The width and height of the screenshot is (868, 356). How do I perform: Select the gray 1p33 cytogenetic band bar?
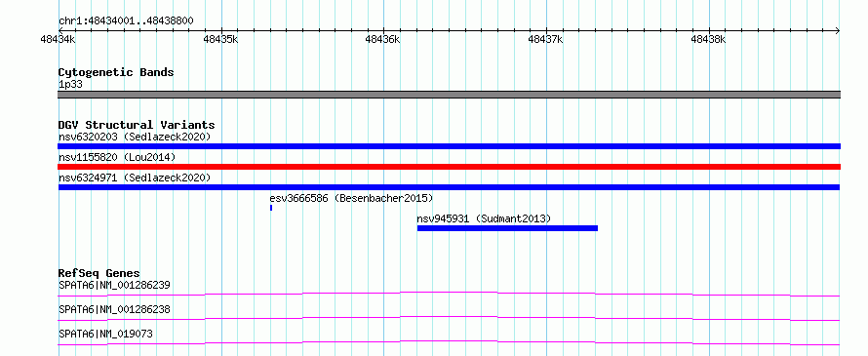449,95
